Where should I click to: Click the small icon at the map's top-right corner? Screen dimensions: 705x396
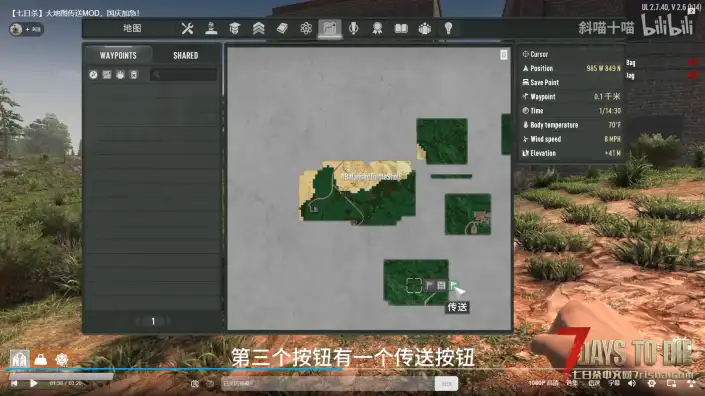(x=504, y=54)
